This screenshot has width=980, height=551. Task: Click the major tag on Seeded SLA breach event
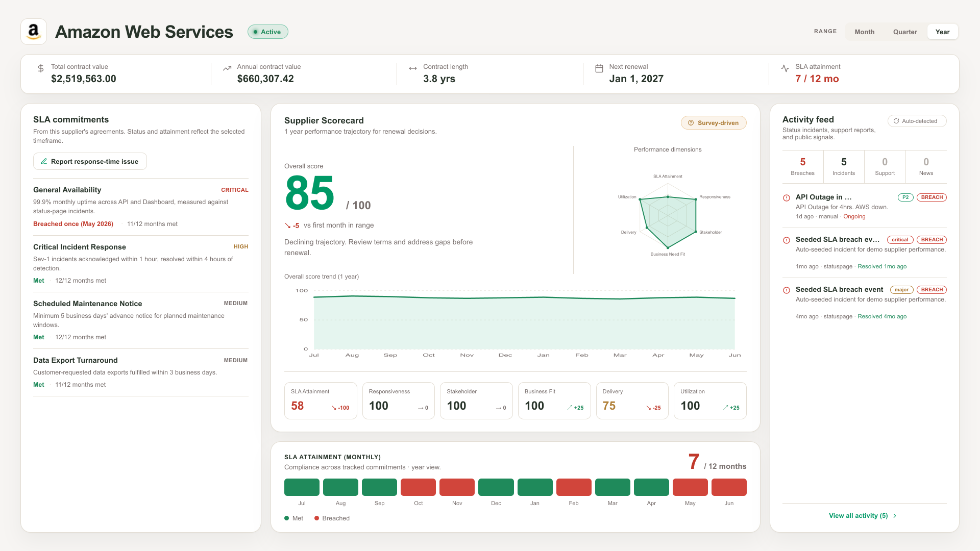coord(901,290)
